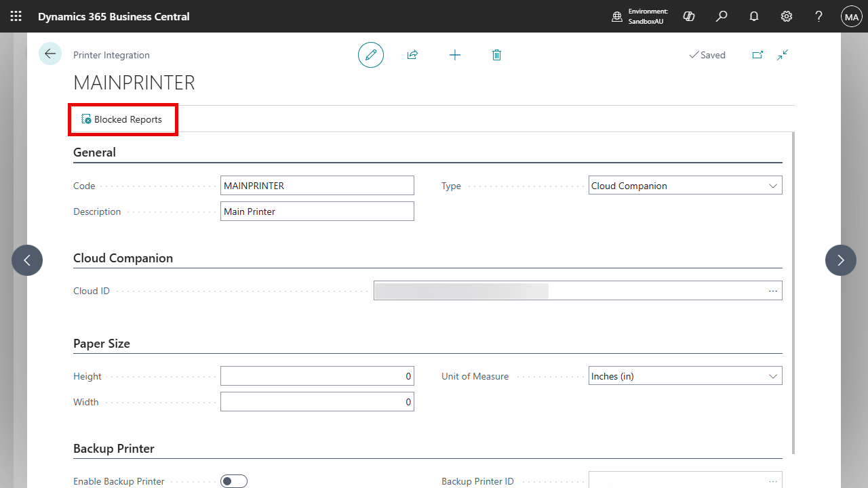
Task: Click the Environment SandboxAU indicator icon
Action: [617, 16]
